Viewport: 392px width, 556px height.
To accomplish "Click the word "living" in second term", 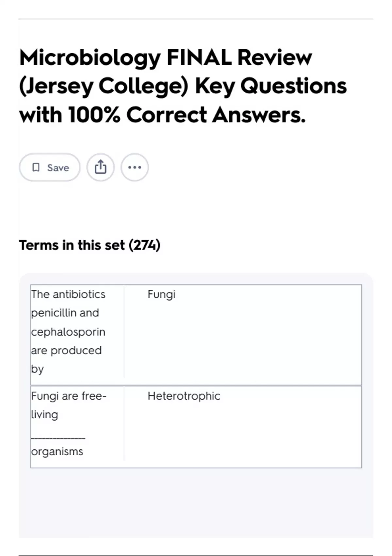I will [44, 415].
